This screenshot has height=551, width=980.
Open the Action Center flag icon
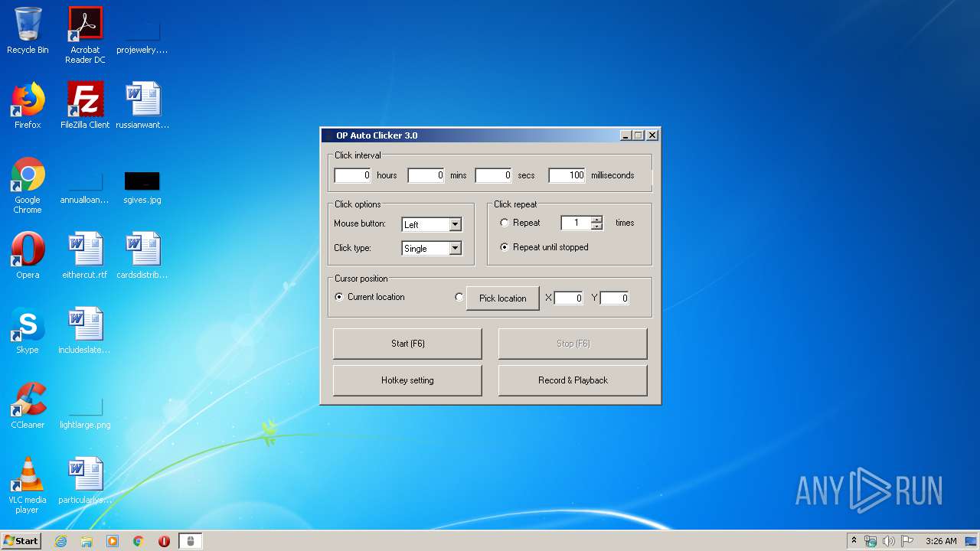pos(907,541)
